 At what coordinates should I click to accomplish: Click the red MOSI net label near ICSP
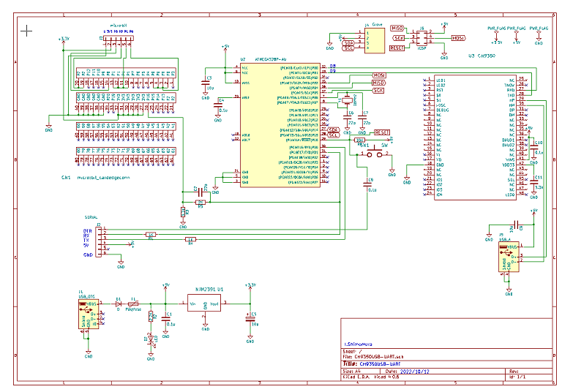459,37
